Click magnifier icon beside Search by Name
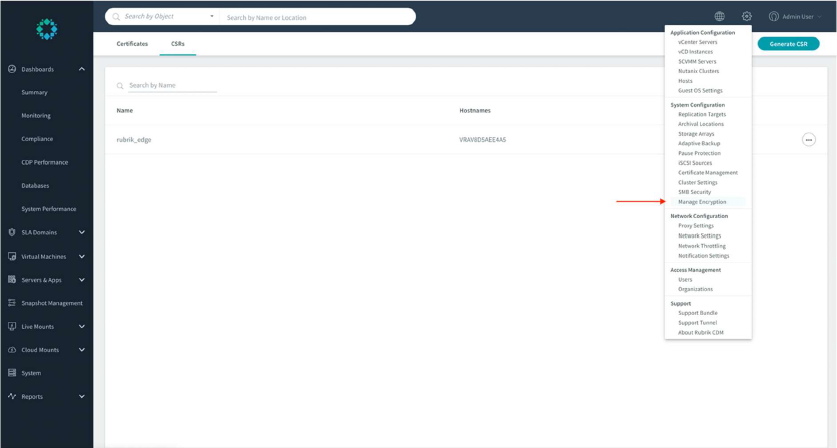The height and width of the screenshot is (448, 837). coord(120,85)
